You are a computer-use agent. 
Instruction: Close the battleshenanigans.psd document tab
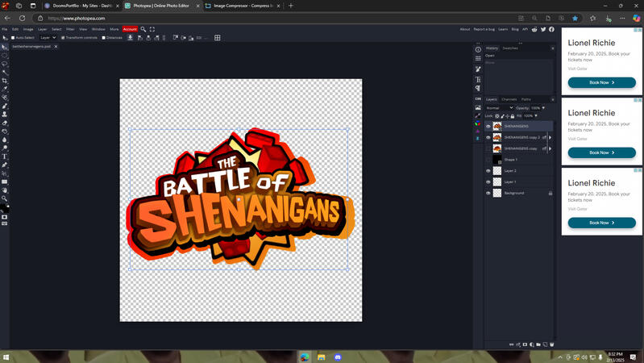(56, 47)
